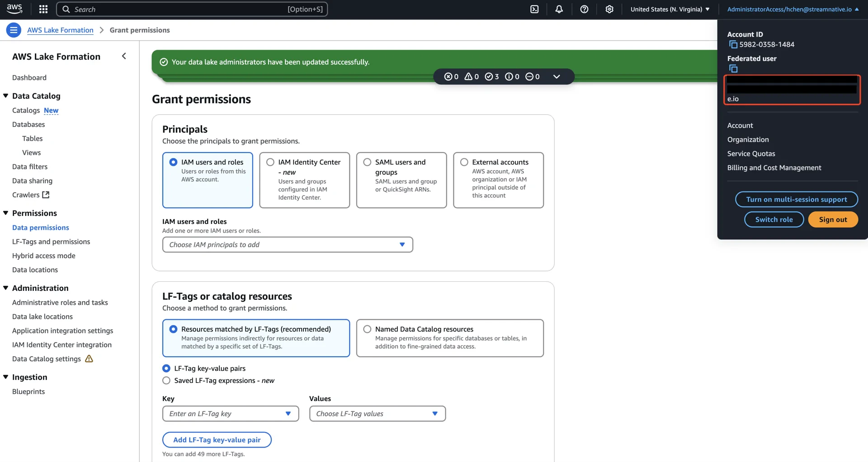The image size is (868, 462).
Task: Go to Data filters
Action: pos(30,167)
